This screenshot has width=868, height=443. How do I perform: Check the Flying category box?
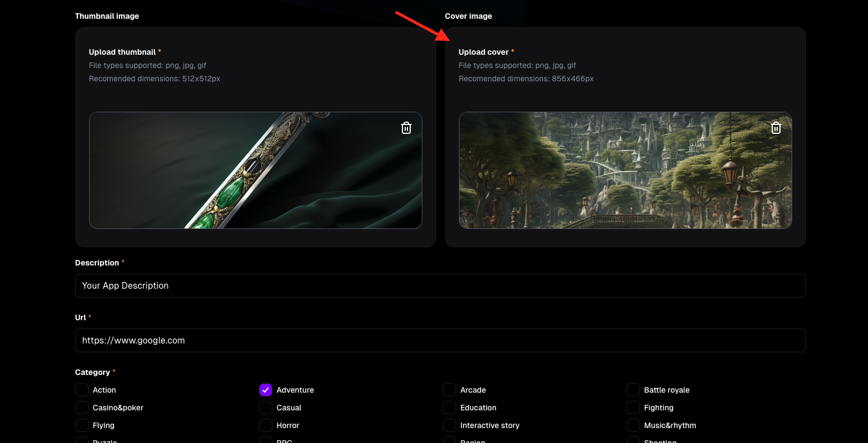(x=82, y=425)
